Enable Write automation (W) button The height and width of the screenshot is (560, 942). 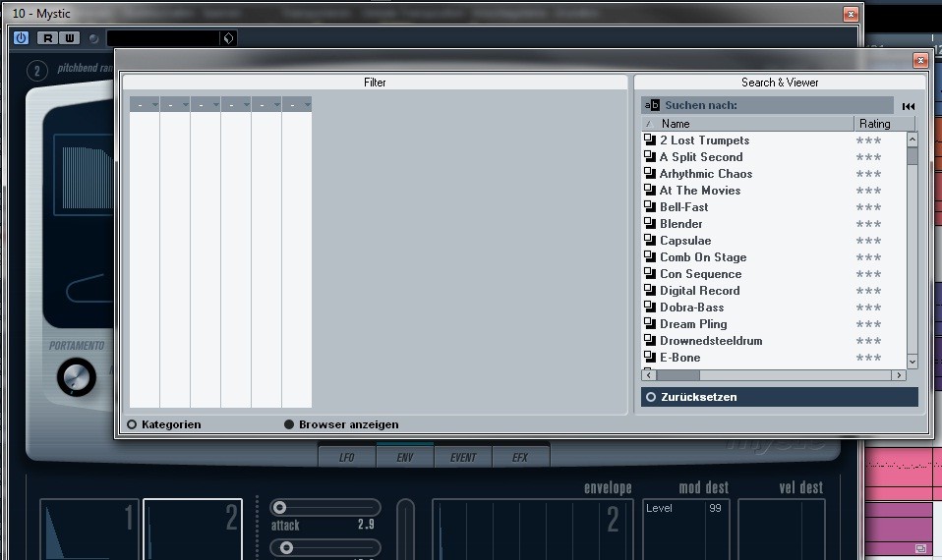click(69, 38)
